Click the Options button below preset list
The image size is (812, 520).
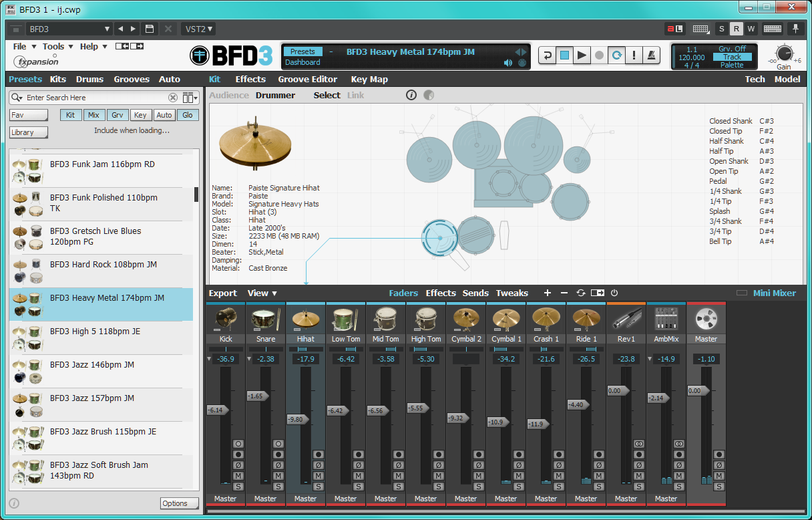point(179,503)
